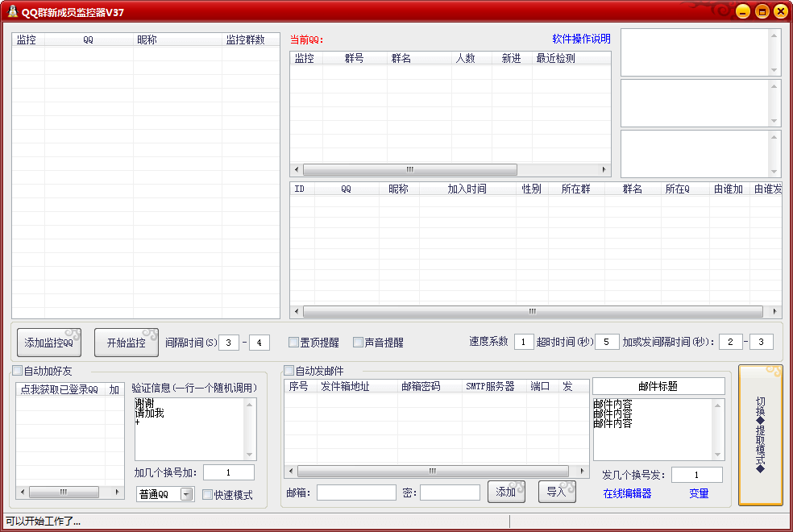Click 点我获取已登录QQ column header
The image size is (793, 532).
60,389
